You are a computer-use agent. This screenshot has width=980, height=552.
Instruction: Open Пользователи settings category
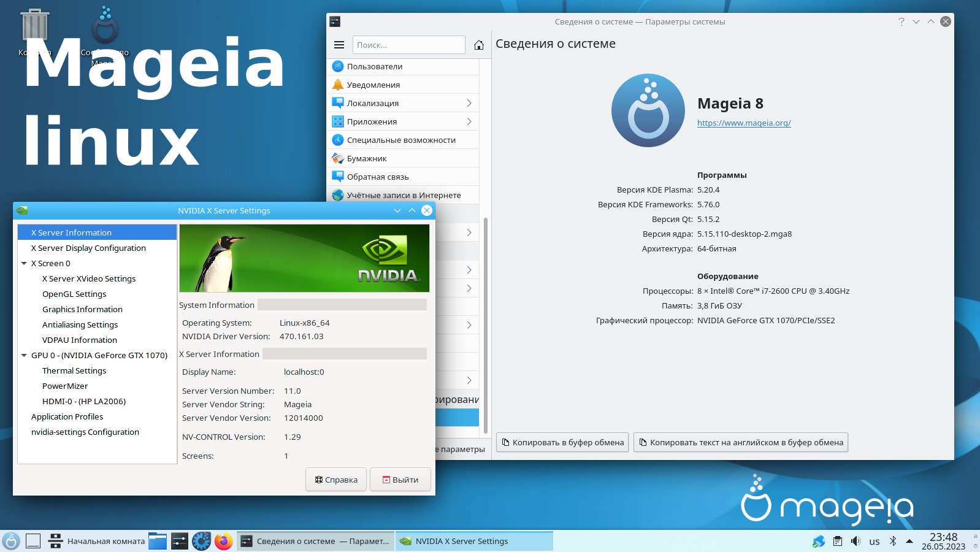pyautogui.click(x=403, y=66)
